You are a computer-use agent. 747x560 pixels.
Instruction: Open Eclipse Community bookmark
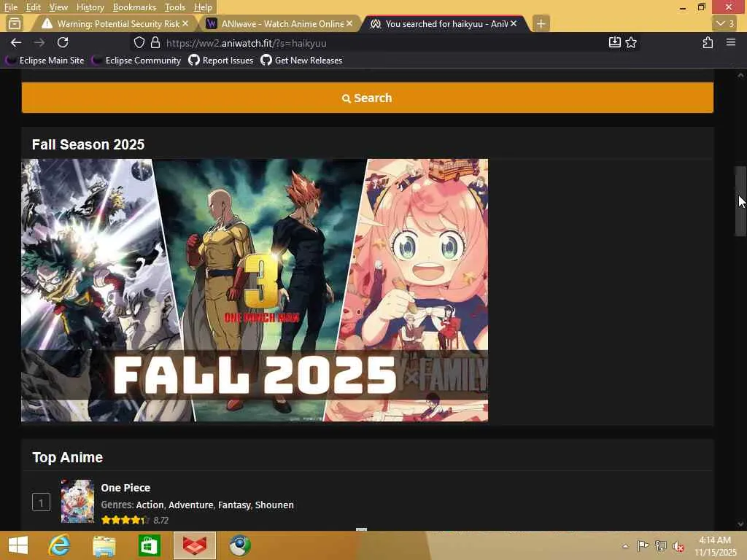pos(136,61)
